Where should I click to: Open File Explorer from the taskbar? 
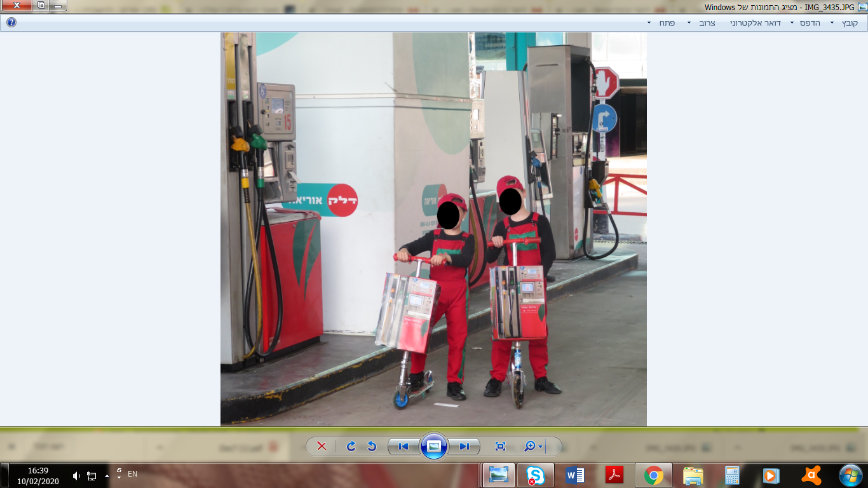click(693, 475)
